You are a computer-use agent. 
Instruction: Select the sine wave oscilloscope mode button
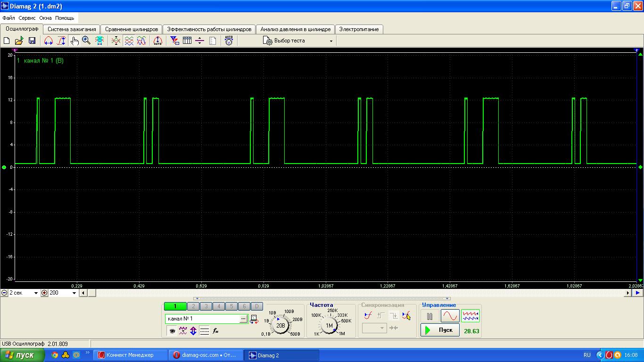450,316
